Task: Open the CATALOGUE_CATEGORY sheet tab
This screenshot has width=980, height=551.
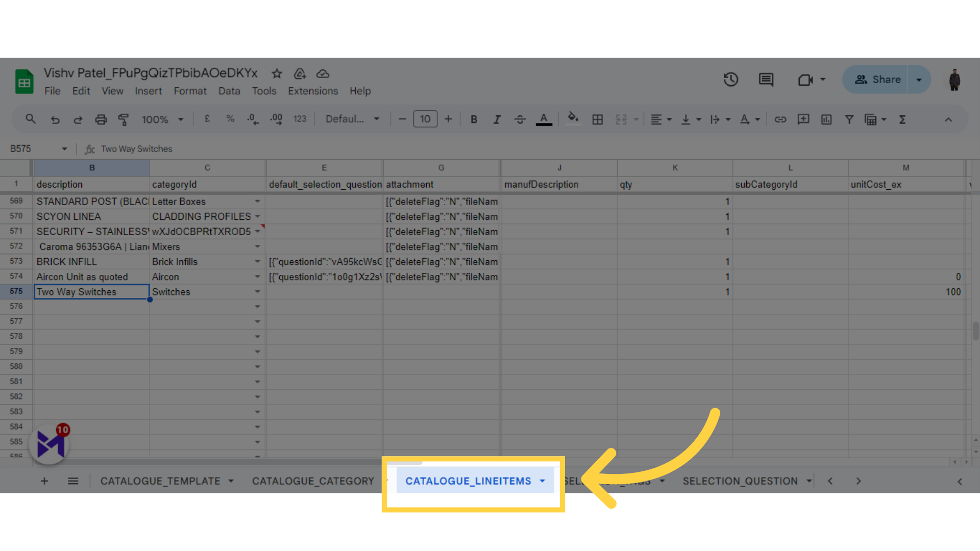Action: point(312,481)
